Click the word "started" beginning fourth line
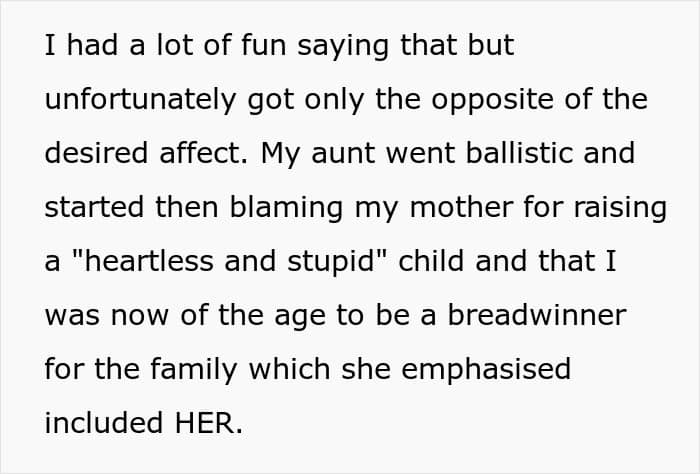The width and height of the screenshot is (700, 474). [94, 208]
